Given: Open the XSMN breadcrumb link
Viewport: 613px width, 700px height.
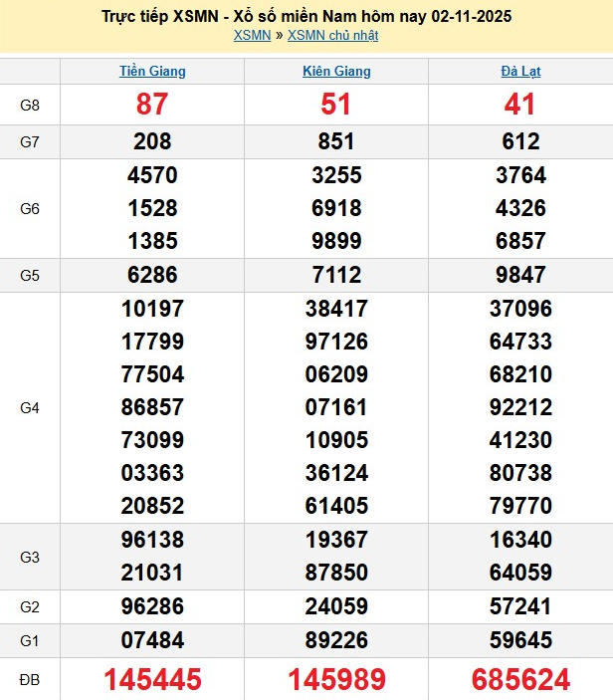Looking at the screenshot, I should click(252, 36).
